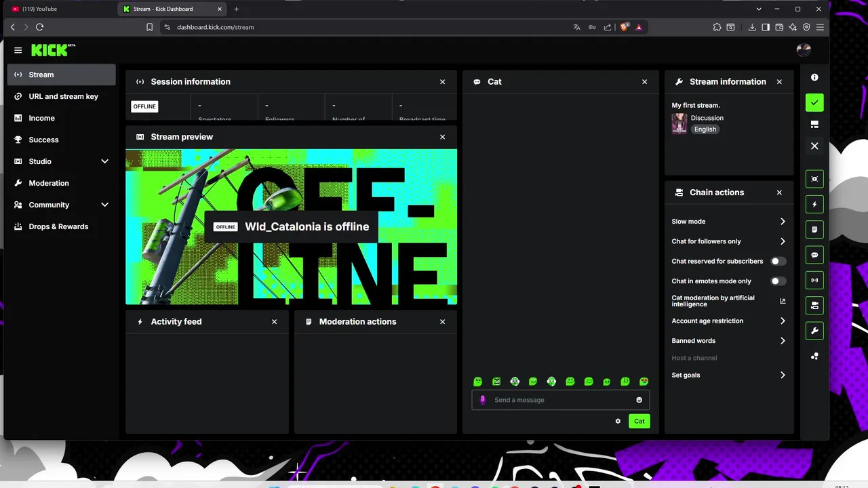This screenshot has width=868, height=488.
Task: Click the layout icon under the green checkmark
Action: coord(814,124)
